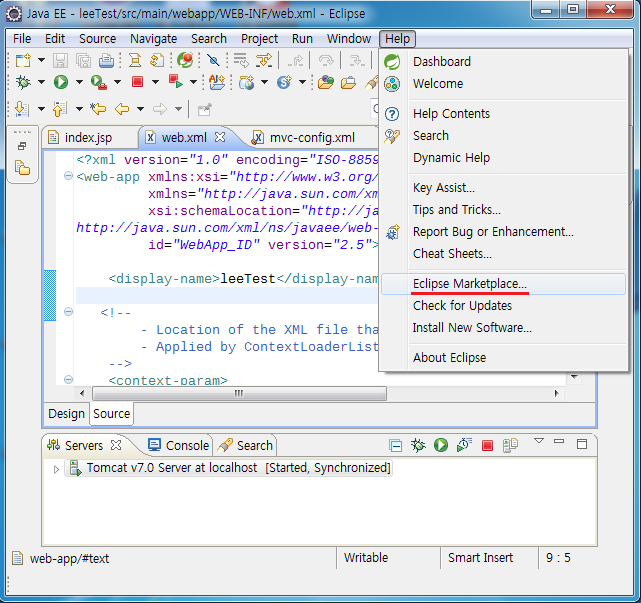Image resolution: width=641 pixels, height=603 pixels.
Task: Select Help Contents in Help menu
Action: click(503, 114)
